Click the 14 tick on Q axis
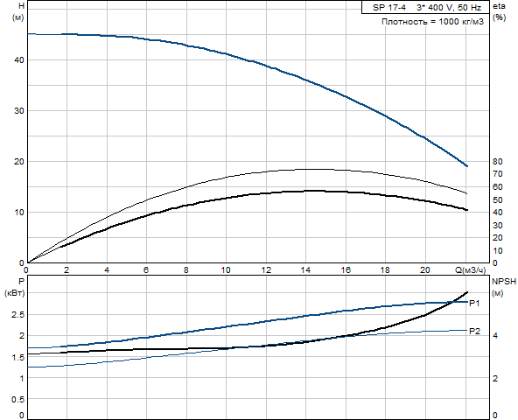Screen dimensions: 518x420 click(x=305, y=270)
